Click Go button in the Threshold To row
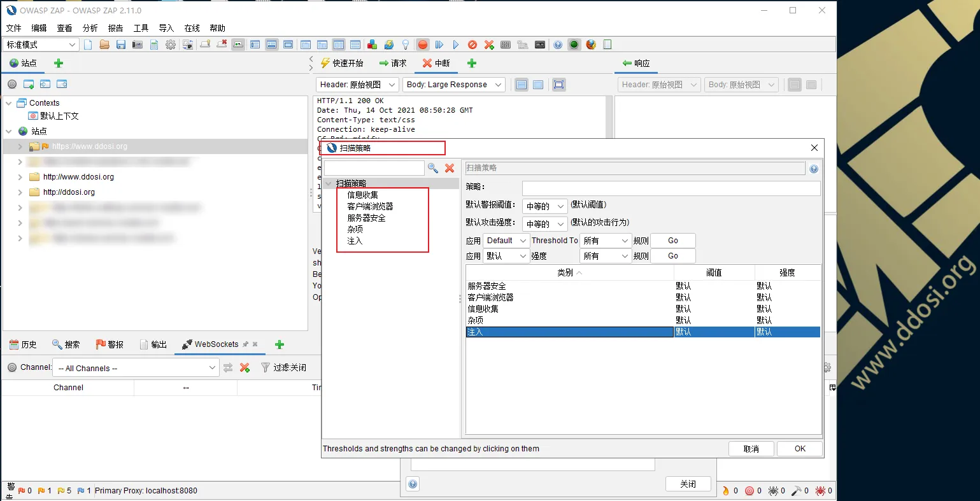The height and width of the screenshot is (501, 980). pos(673,241)
